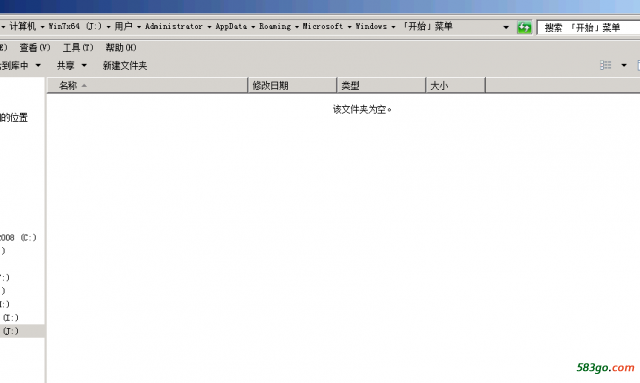Screen dimensions: 640x383
Task: Expand the view options dropdown arrow
Action: click(624, 65)
